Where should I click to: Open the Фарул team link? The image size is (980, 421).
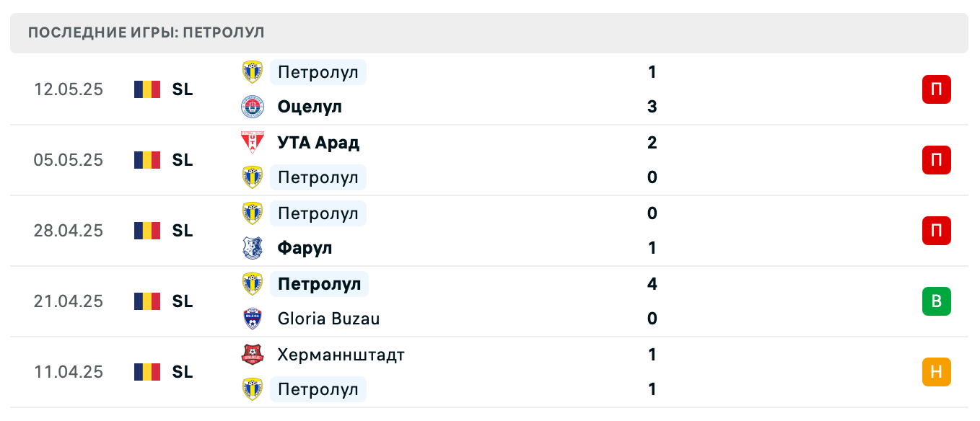click(x=305, y=248)
